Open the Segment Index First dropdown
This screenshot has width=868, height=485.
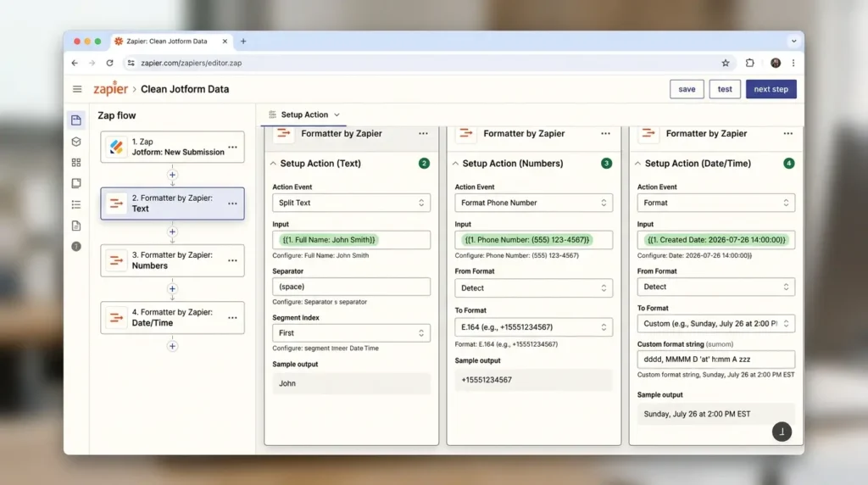coord(351,332)
